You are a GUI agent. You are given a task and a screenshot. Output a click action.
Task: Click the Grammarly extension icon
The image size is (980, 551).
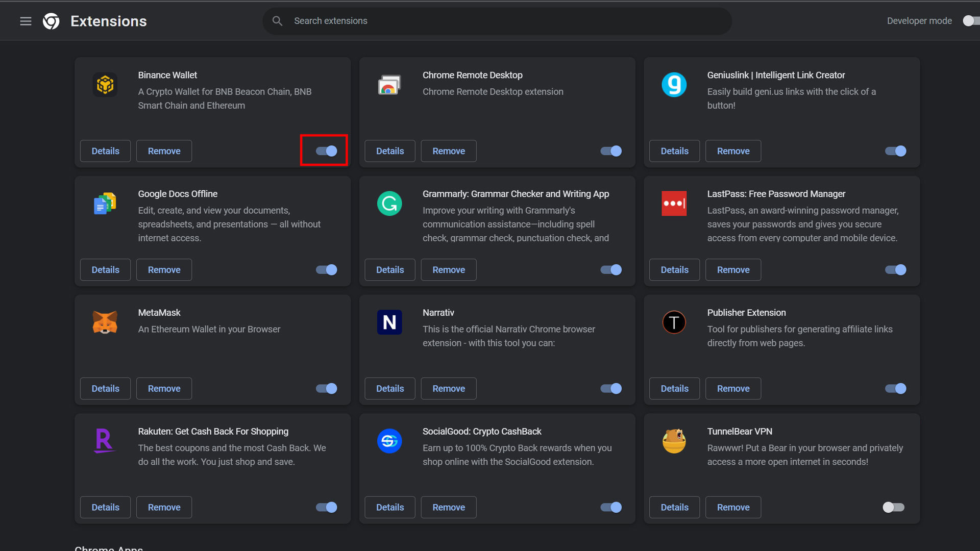(x=389, y=204)
